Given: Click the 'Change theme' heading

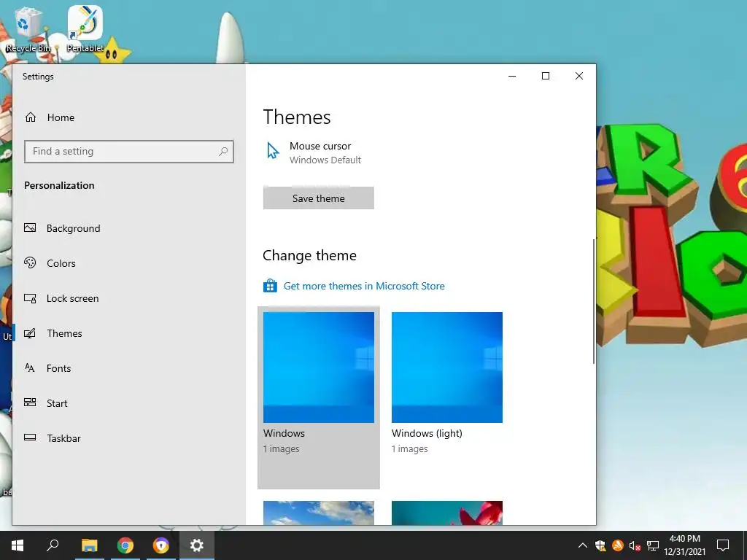Looking at the screenshot, I should point(309,256).
